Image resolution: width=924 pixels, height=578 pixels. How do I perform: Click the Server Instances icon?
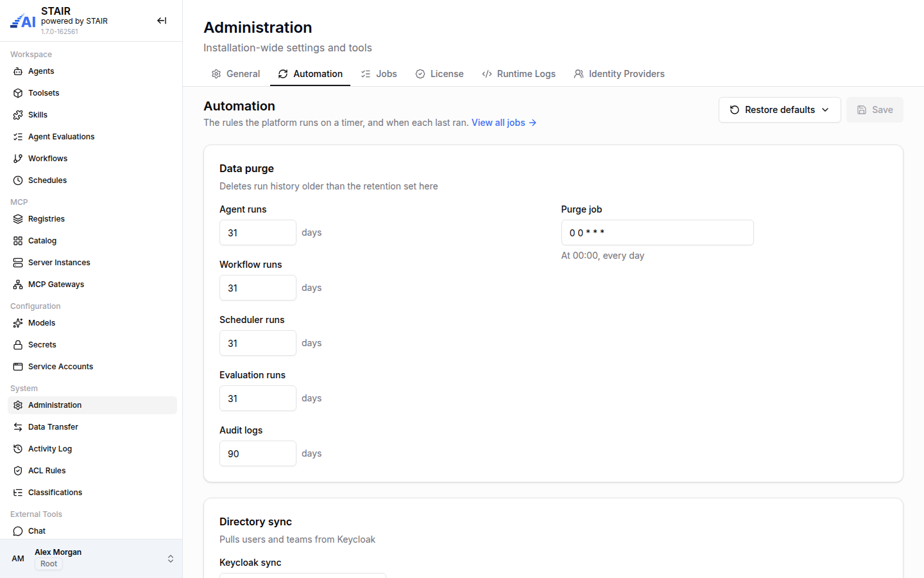coord(18,263)
